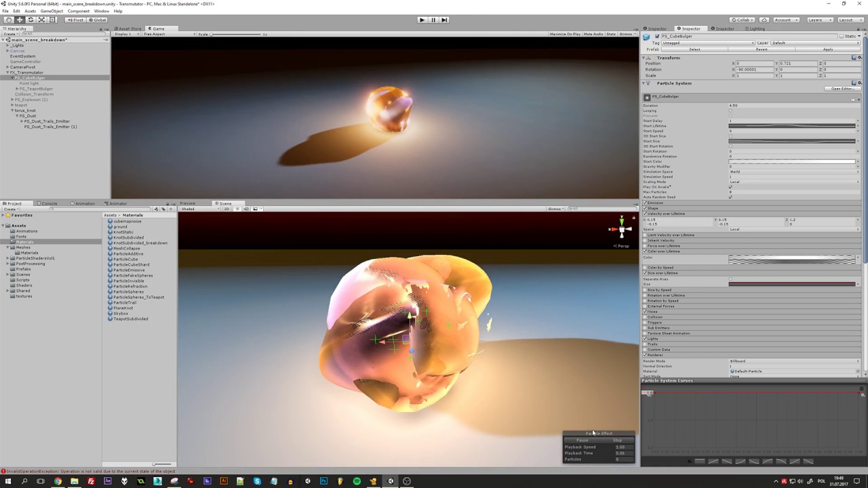868x488 pixels.
Task: Switch to the Asset Store tab
Action: click(128, 28)
